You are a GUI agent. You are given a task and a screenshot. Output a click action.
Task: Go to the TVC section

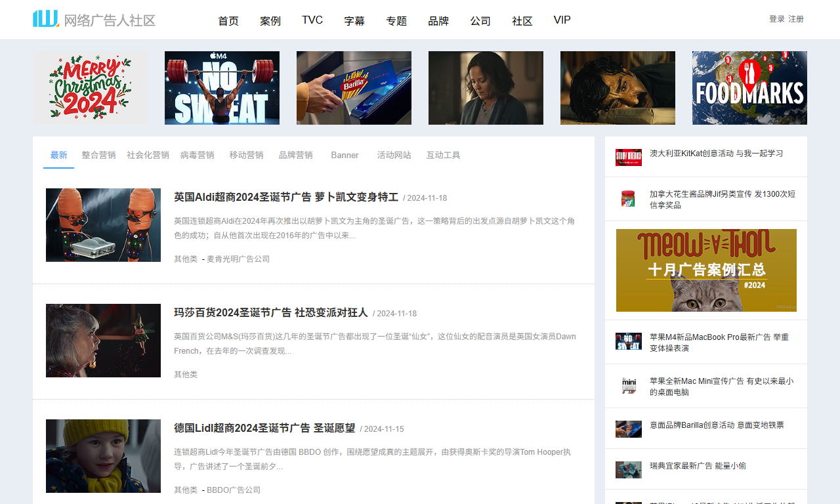pos(312,20)
